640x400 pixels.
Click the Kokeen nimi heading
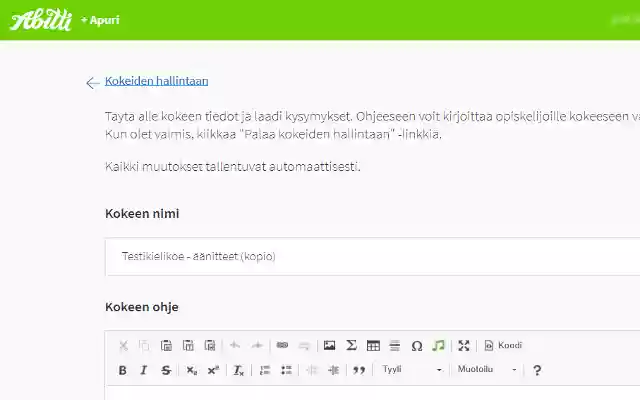(x=142, y=213)
